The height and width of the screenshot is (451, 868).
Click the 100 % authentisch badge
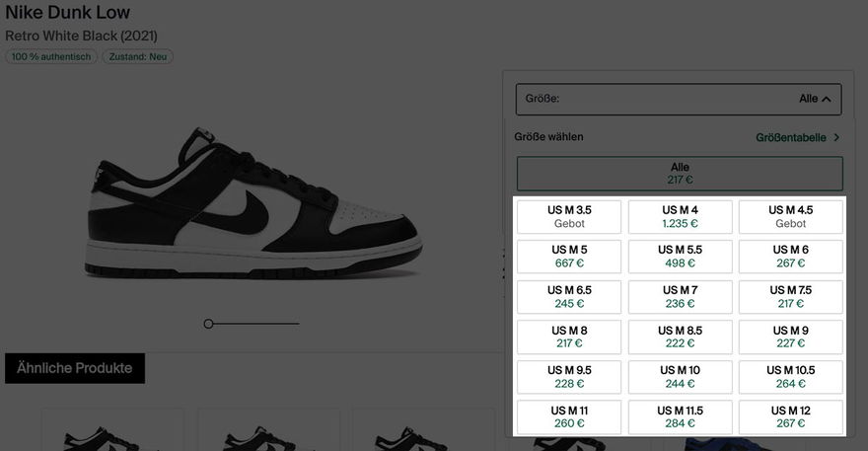click(51, 56)
